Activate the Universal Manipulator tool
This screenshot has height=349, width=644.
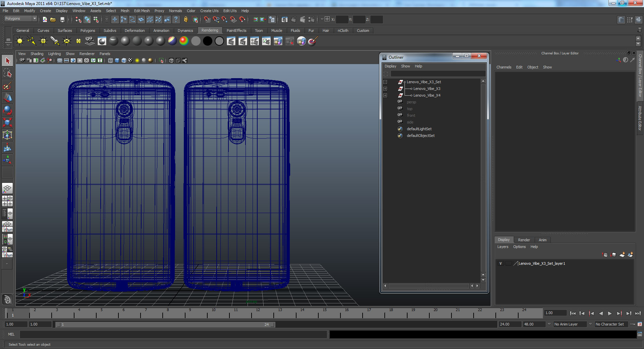[7, 135]
